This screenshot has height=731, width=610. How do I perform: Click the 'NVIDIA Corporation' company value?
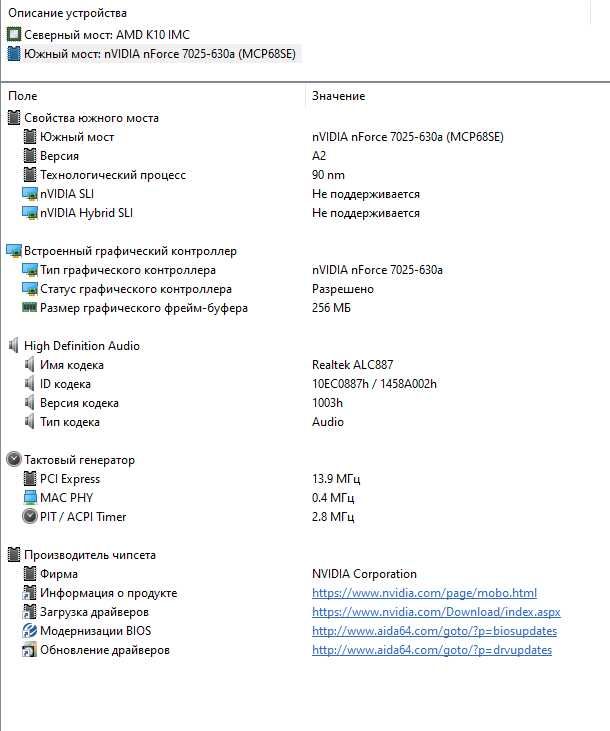click(x=364, y=574)
